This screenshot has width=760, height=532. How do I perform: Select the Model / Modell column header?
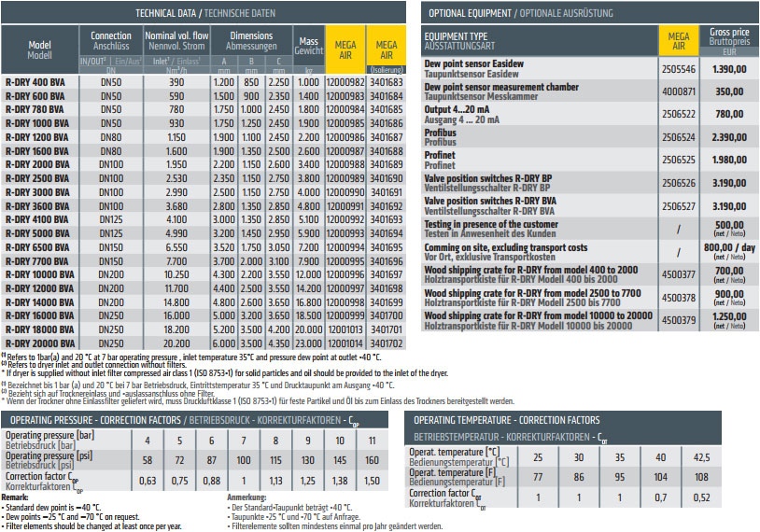click(40, 49)
